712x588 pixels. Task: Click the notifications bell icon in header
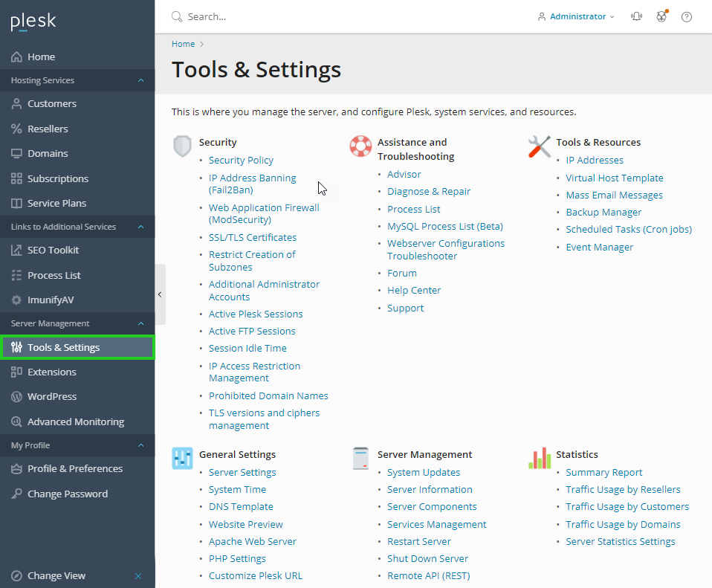(636, 16)
